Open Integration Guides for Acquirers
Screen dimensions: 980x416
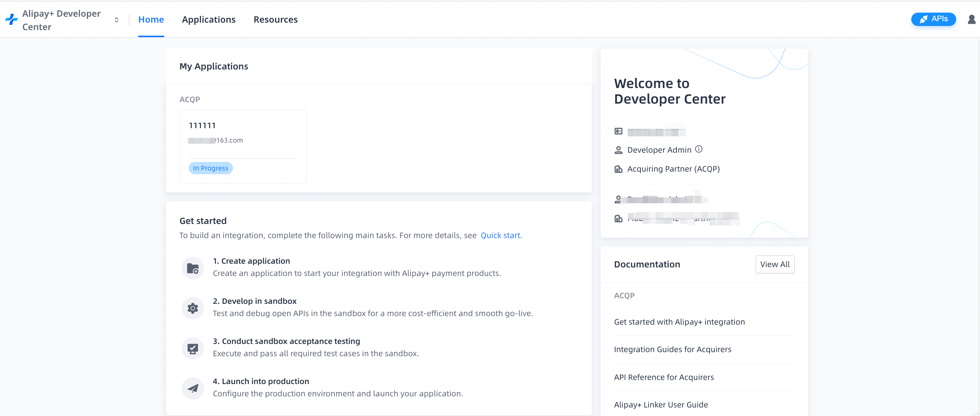click(x=672, y=349)
